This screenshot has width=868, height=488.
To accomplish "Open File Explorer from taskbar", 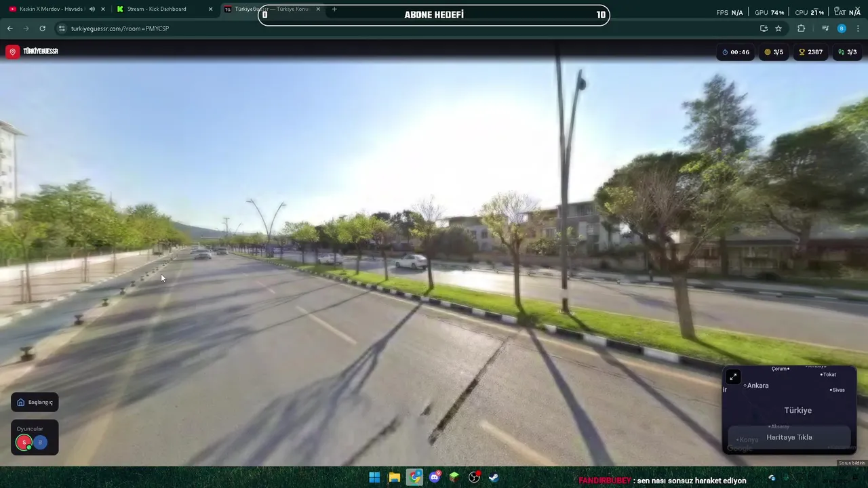I will (x=394, y=477).
